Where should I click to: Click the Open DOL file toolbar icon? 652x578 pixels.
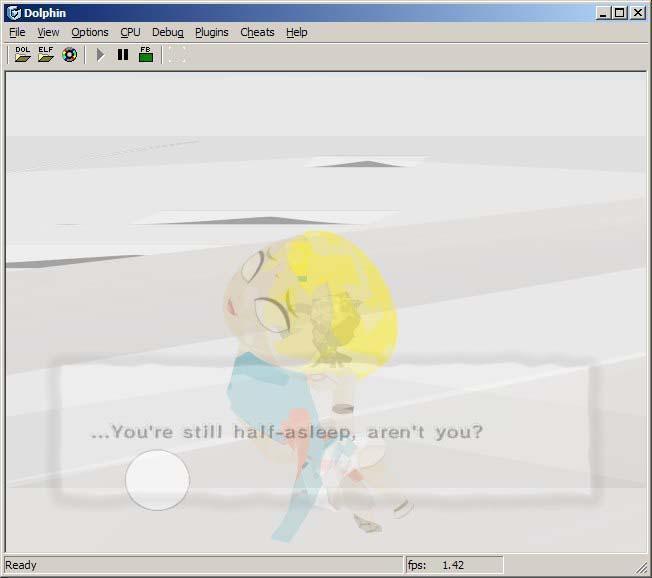[x=23, y=54]
